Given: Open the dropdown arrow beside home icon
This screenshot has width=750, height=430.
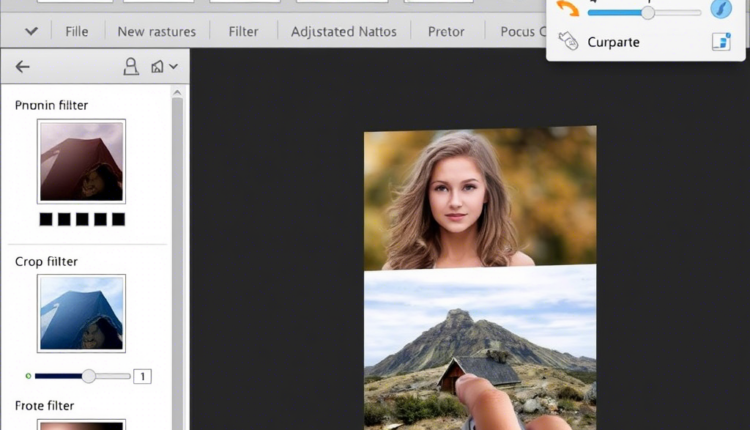Looking at the screenshot, I should tap(174, 67).
